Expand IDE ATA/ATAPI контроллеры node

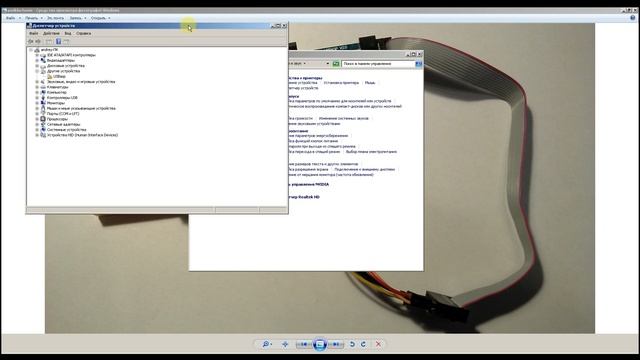(37, 55)
